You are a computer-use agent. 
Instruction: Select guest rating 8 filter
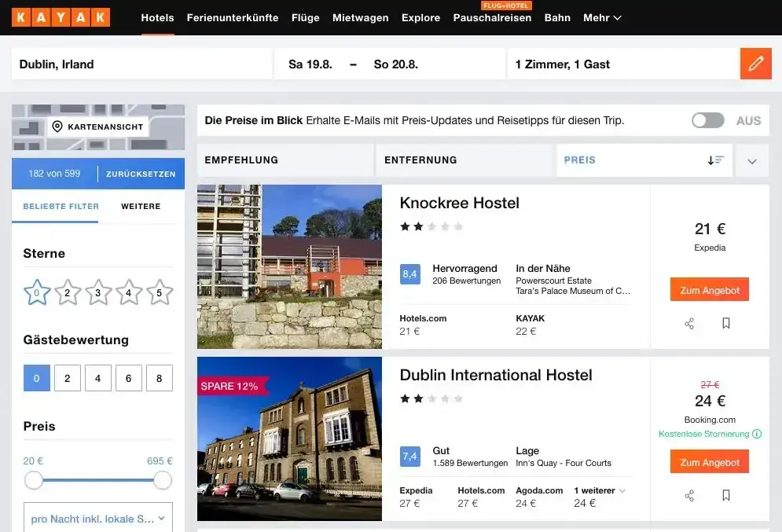pos(160,378)
